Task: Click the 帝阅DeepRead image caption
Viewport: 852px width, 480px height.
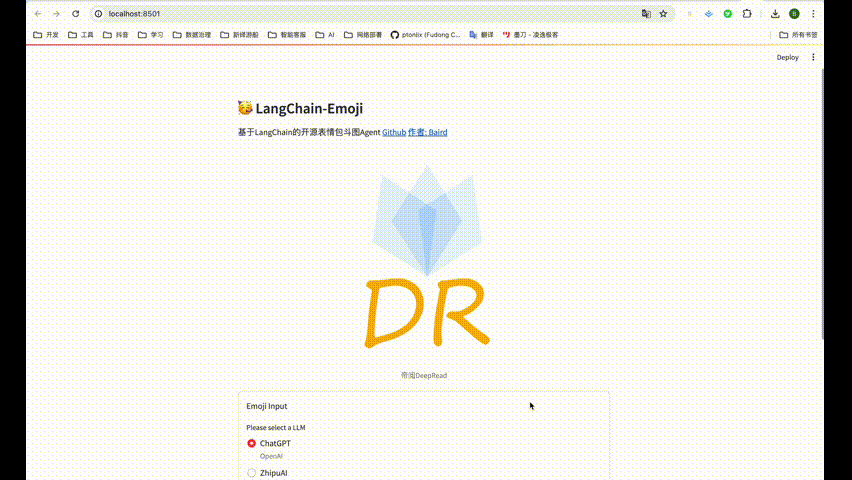Action: [x=424, y=375]
